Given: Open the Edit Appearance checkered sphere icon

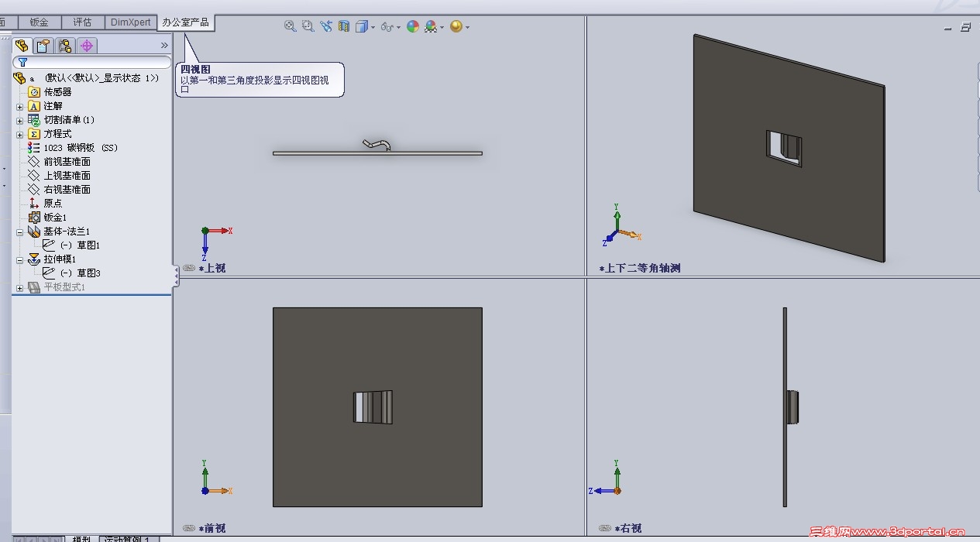Looking at the screenshot, I should 432,26.
